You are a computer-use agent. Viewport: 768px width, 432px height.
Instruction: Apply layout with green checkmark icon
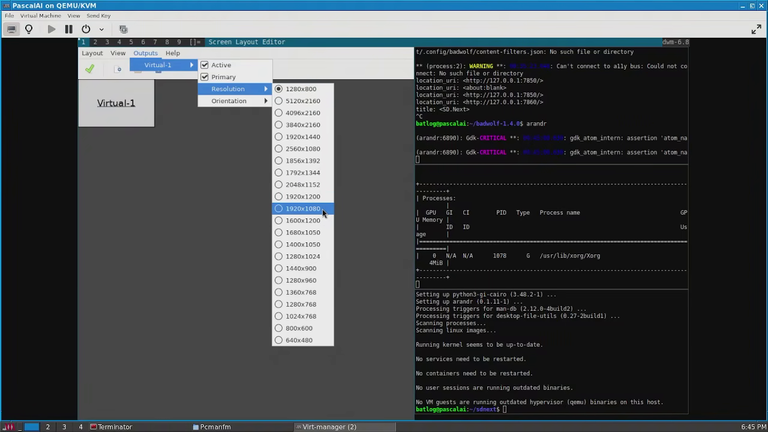point(90,69)
